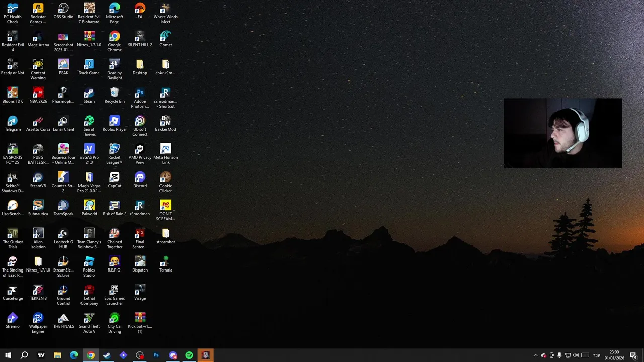The height and width of the screenshot is (362, 644).
Task: Select the Adobe Photoshop desktop shortcut
Action: [x=140, y=98]
